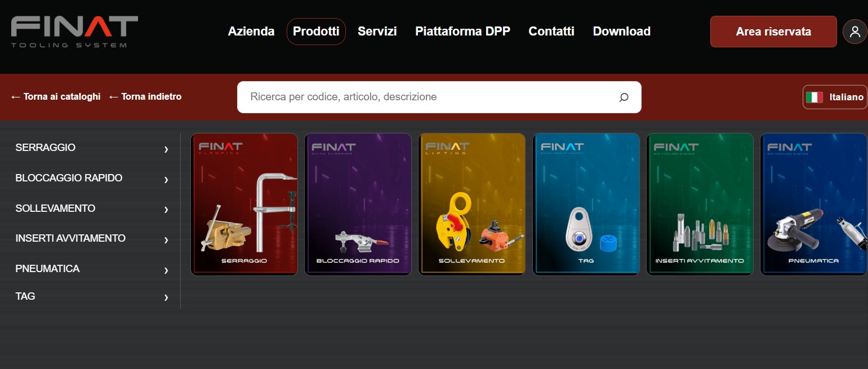The height and width of the screenshot is (369, 868).
Task: Go to Piattaforma DPP
Action: click(462, 32)
